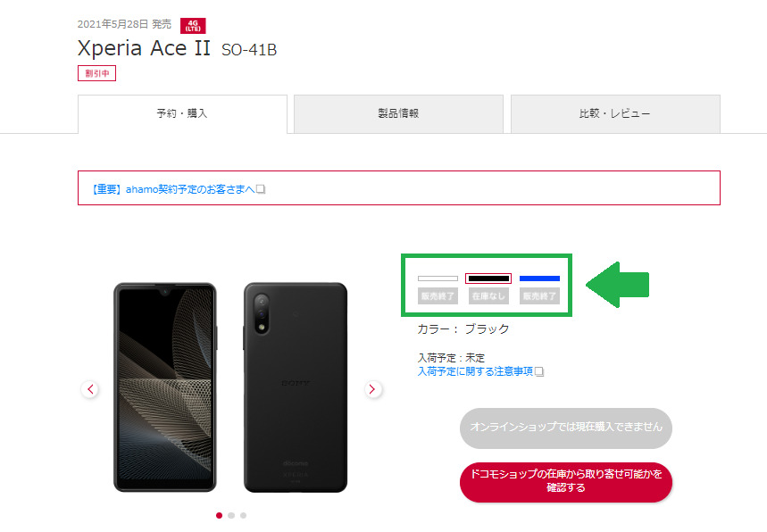Select the second carousel dot
The image size is (767, 532).
tap(231, 515)
